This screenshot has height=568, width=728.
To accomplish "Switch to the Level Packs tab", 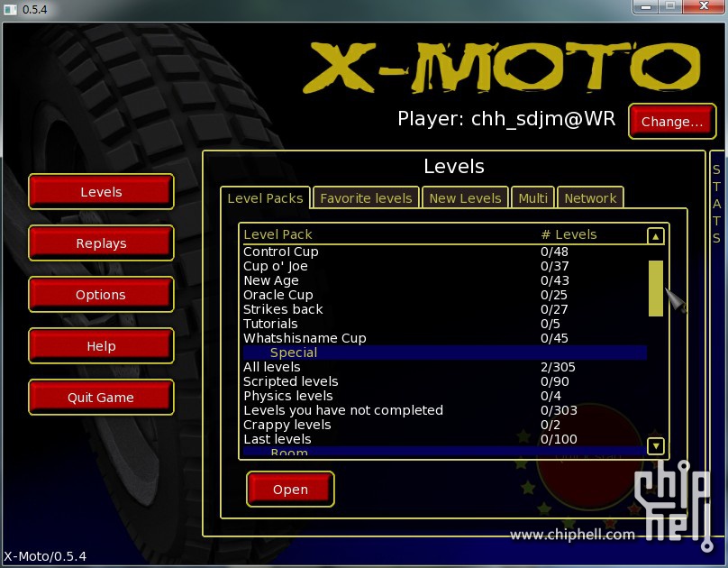I will point(265,198).
